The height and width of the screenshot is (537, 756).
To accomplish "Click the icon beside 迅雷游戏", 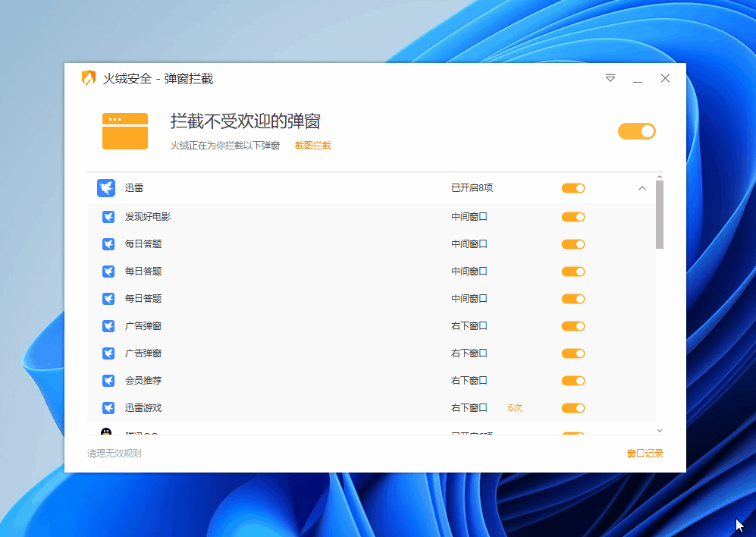I will (x=108, y=408).
